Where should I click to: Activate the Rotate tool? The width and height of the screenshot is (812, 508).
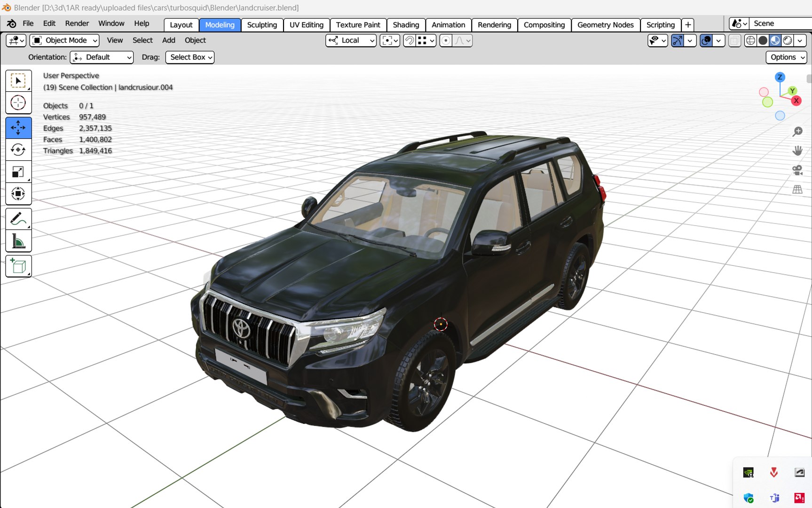pyautogui.click(x=18, y=150)
